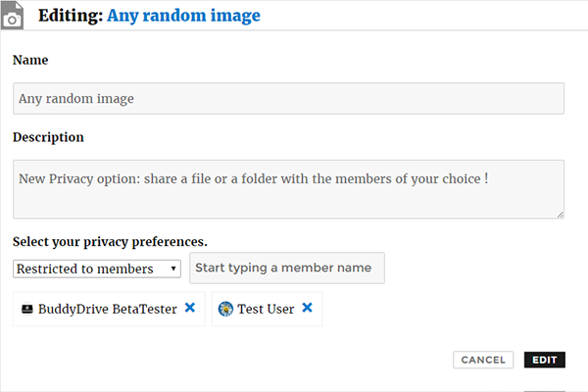Click the 'Editing:' heading text
Screen dimensions: 588x392
pyautogui.click(x=70, y=16)
